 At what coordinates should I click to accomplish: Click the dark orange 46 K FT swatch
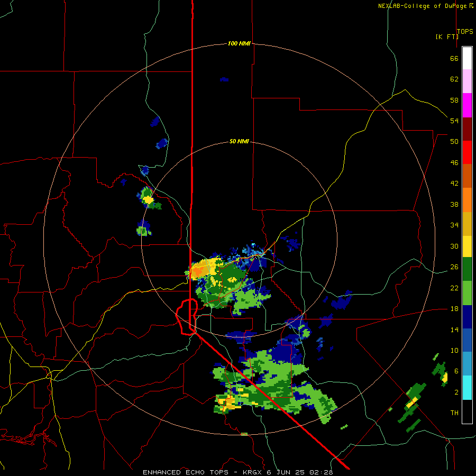(x=467, y=176)
